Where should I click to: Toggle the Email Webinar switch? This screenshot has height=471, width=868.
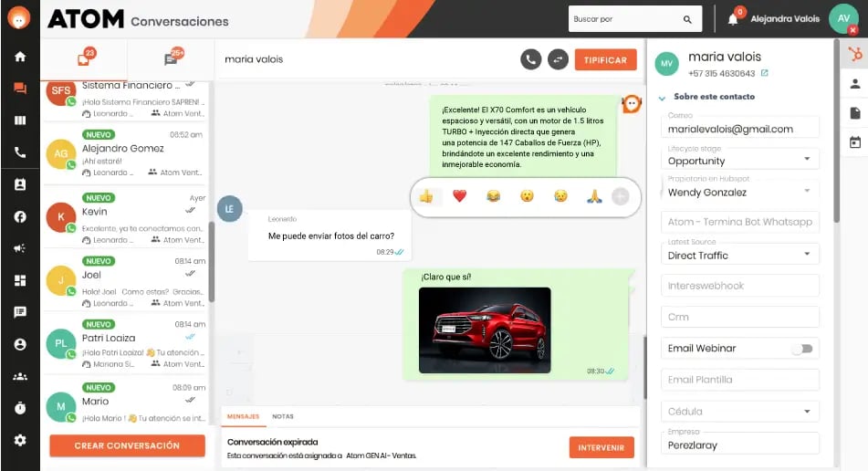pyautogui.click(x=802, y=349)
